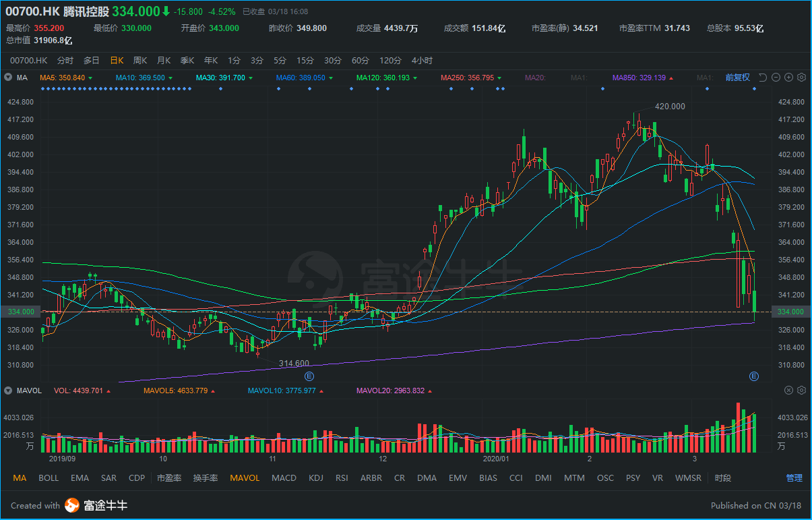Show the CCI indicator
The height and width of the screenshot is (520, 812).
coord(516,478)
